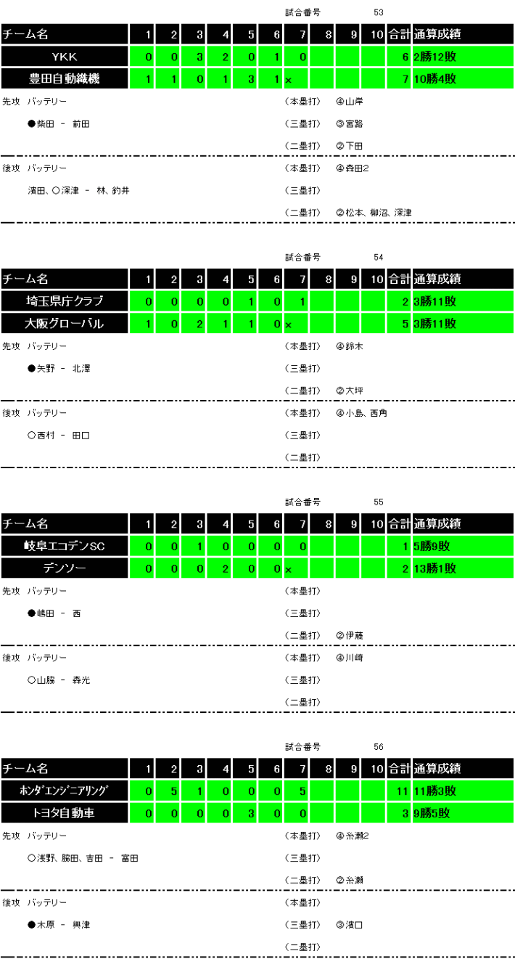The height and width of the screenshot is (980, 515).
Task: Select the home run entry ④川崎
Action: point(349,658)
